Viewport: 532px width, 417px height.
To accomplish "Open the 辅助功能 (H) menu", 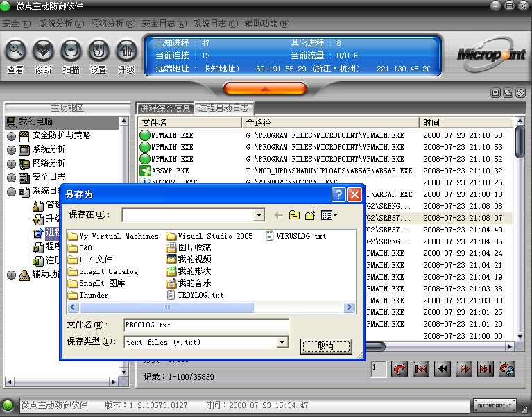I will [266, 24].
